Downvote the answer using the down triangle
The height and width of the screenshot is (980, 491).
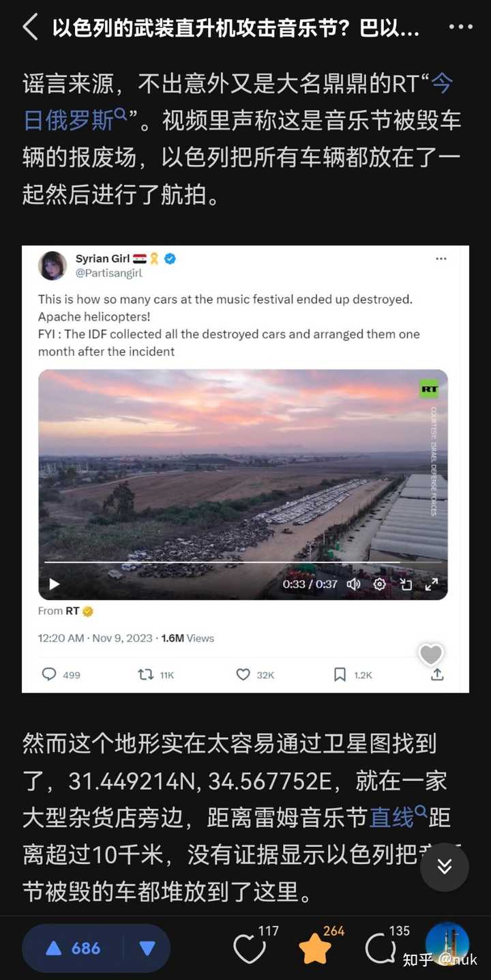147,948
